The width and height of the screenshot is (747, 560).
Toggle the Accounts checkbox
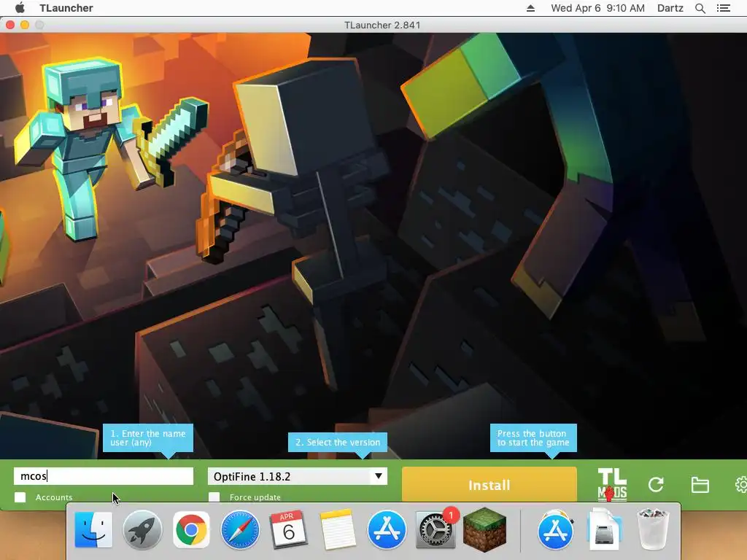[x=20, y=497]
